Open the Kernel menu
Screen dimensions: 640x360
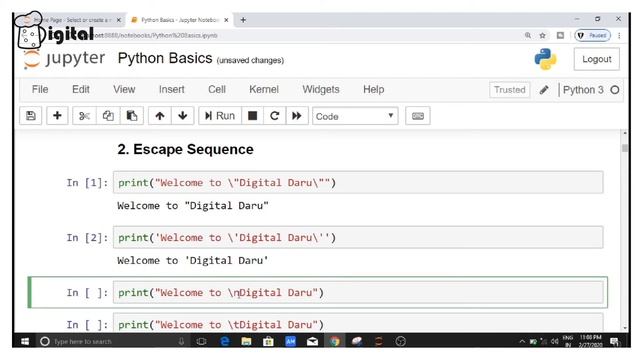point(264,89)
